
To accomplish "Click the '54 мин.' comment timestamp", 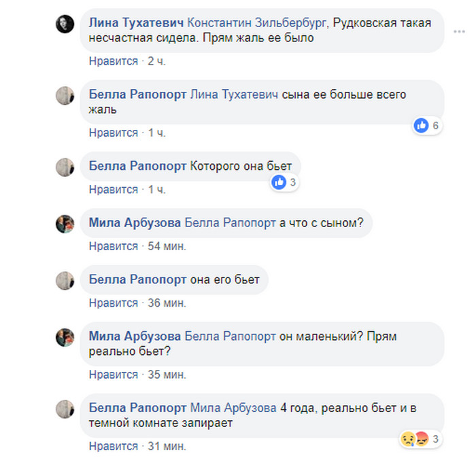I will click(x=167, y=246).
